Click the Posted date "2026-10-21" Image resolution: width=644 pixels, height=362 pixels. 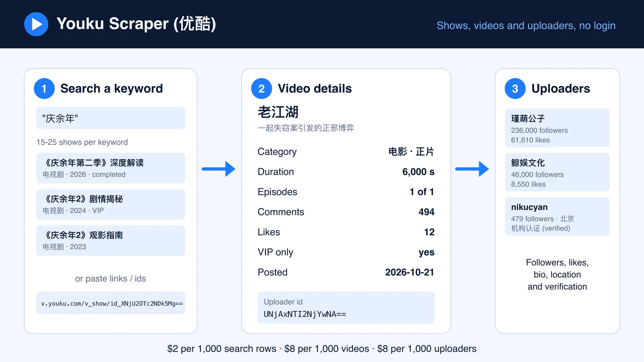coord(410,272)
